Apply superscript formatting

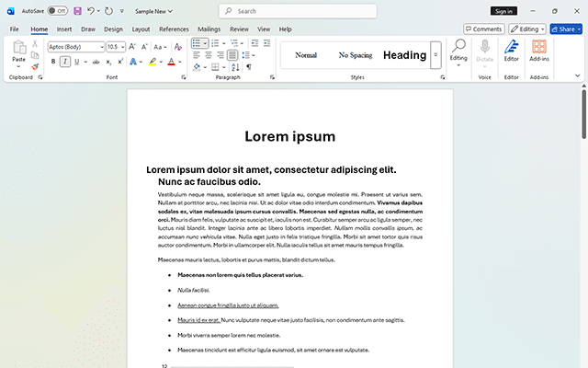coord(120,62)
